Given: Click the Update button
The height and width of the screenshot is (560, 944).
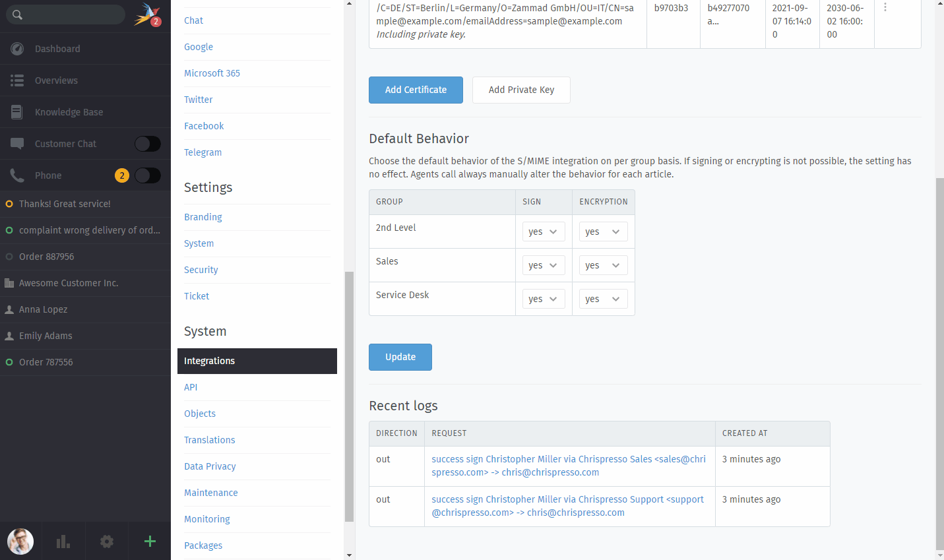Looking at the screenshot, I should click(x=400, y=357).
